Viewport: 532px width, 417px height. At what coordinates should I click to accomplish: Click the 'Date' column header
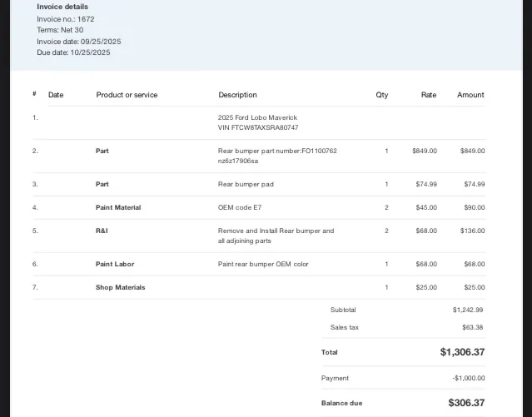tap(56, 95)
